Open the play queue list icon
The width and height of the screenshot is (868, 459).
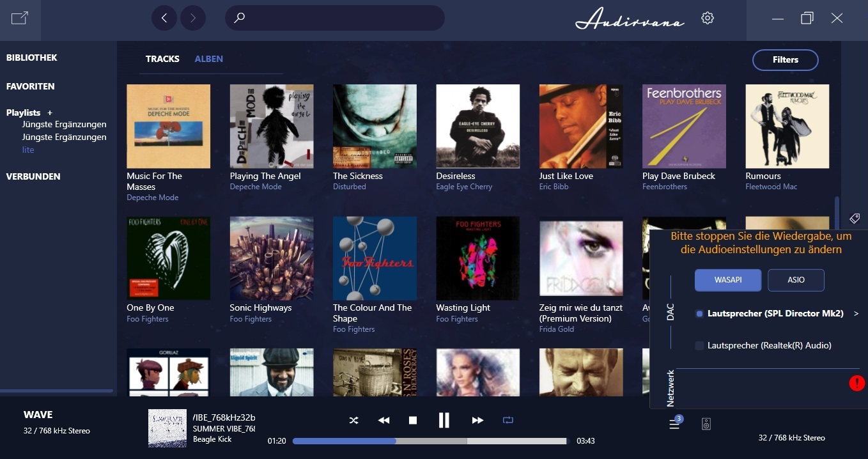[x=674, y=424]
